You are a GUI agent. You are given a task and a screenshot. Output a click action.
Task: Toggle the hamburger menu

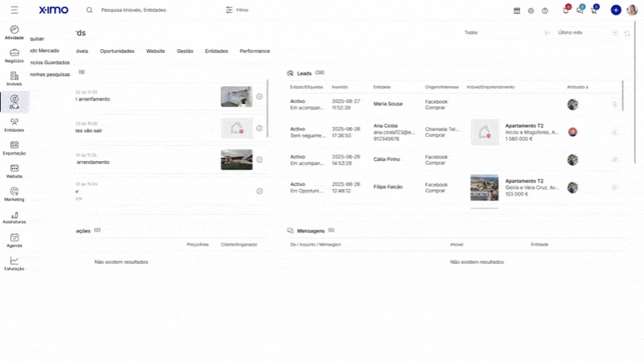click(14, 10)
